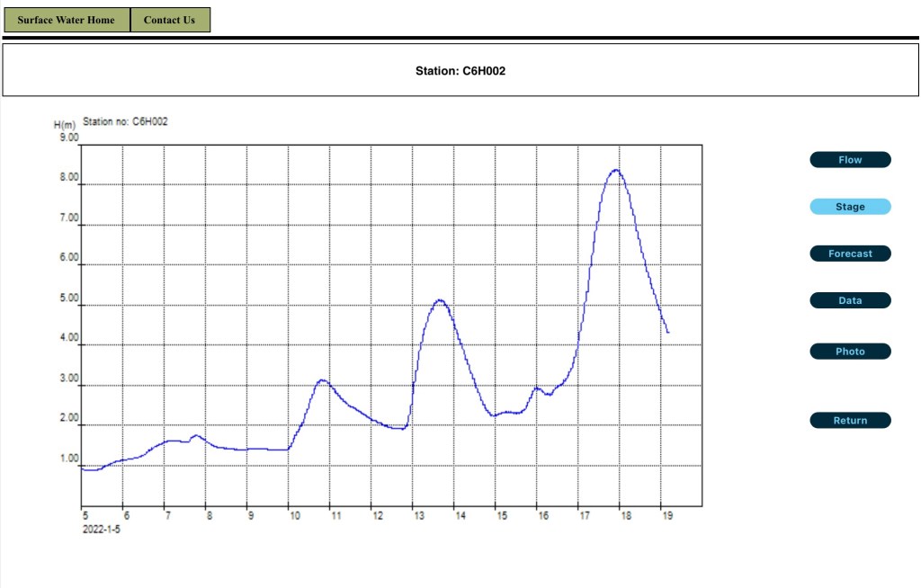Click the 9.00 y-axis value
Image resolution: width=921 pixels, height=588 pixels.
click(x=68, y=138)
